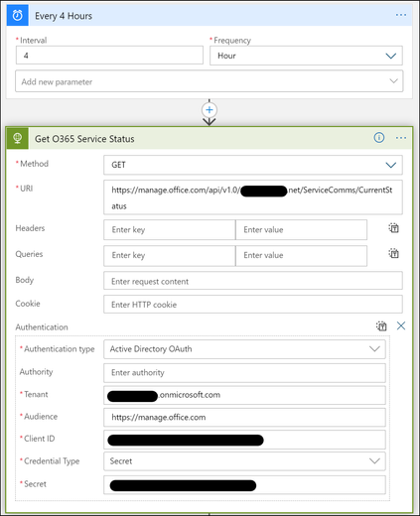This screenshot has width=420, height=516.
Task: Switch Queries to text mode icon
Action: [393, 254]
